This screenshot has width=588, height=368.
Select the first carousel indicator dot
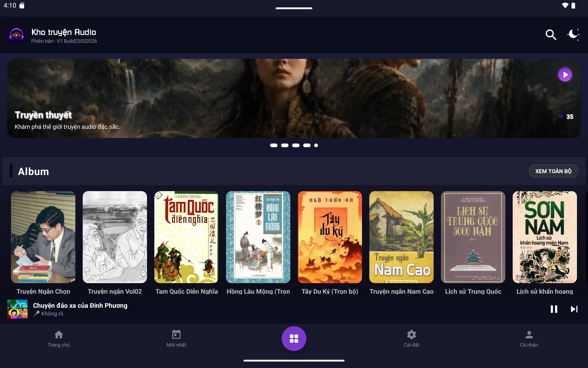(274, 145)
